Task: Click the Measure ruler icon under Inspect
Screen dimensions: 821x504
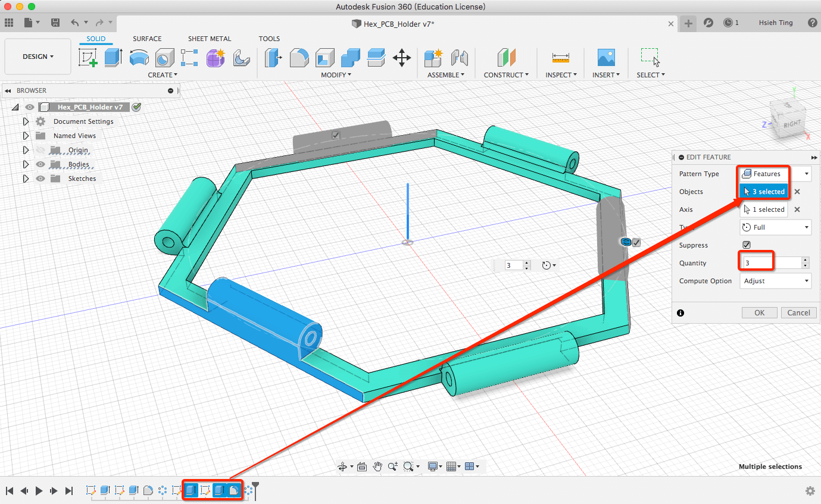Action: pyautogui.click(x=560, y=58)
